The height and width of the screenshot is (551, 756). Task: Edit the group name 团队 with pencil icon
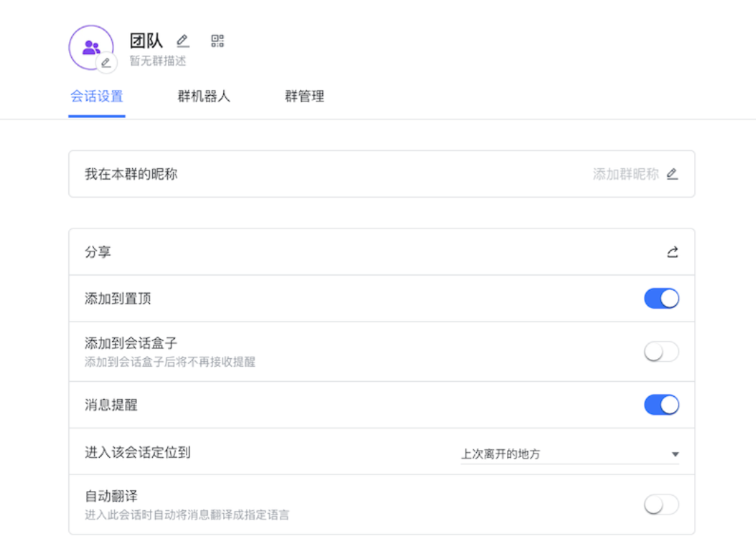pos(182,41)
